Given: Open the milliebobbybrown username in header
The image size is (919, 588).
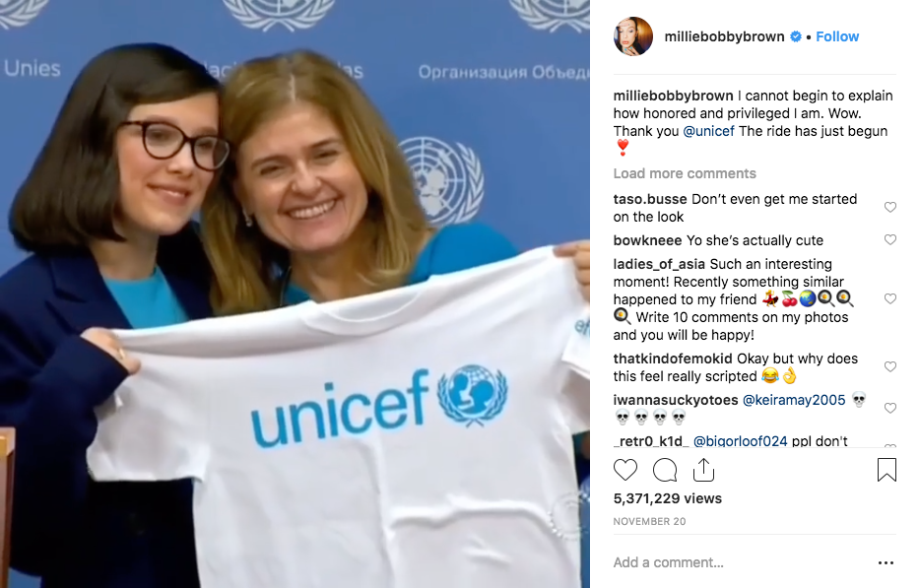Looking at the screenshot, I should [x=724, y=36].
